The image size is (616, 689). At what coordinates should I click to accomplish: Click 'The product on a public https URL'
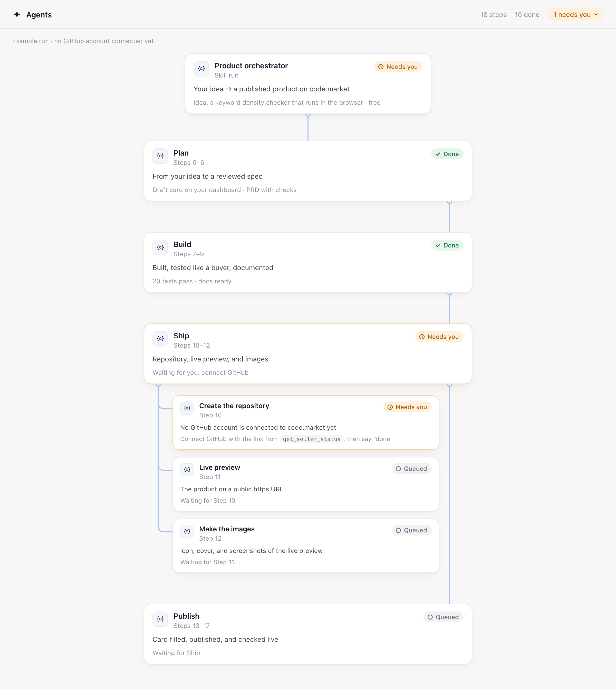pos(232,489)
